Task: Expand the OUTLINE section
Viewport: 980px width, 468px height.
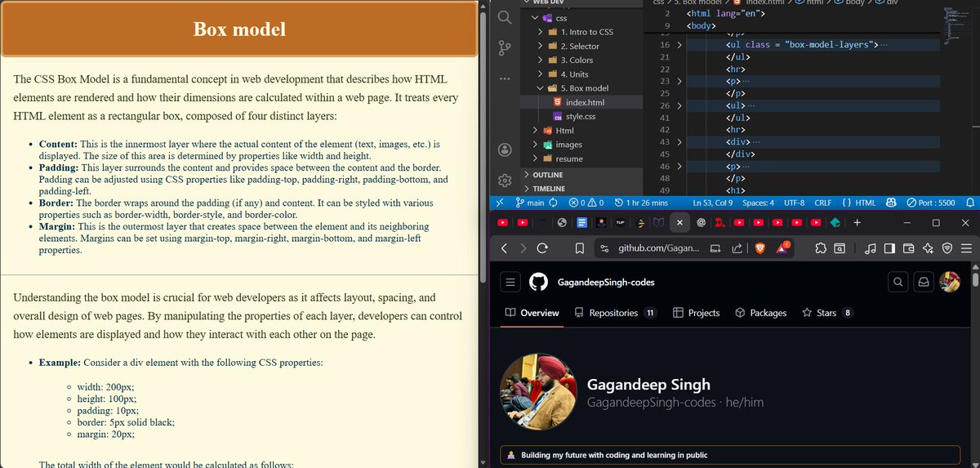Action: [547, 175]
